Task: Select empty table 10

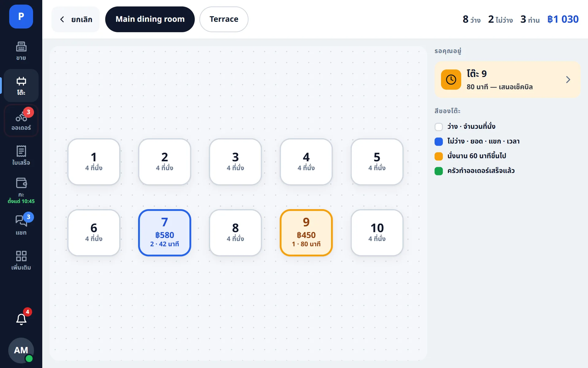Action: 377,232
